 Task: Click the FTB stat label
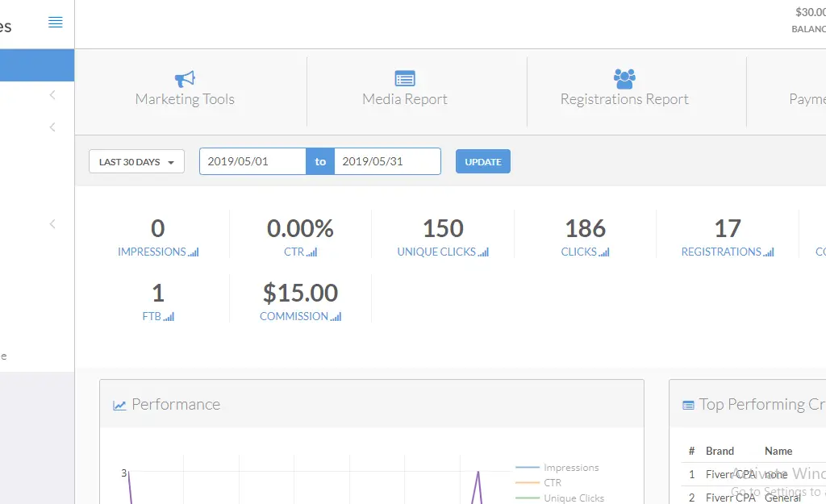point(152,316)
